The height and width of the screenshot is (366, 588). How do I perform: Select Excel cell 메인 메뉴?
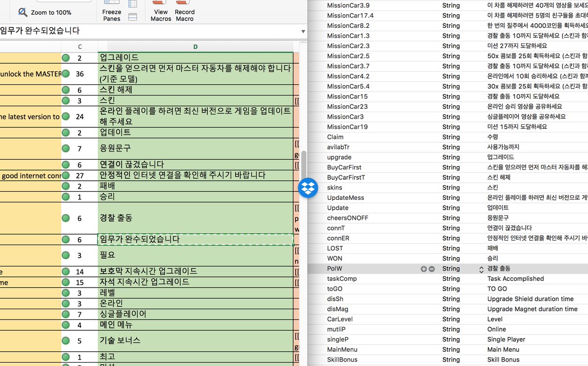point(196,325)
